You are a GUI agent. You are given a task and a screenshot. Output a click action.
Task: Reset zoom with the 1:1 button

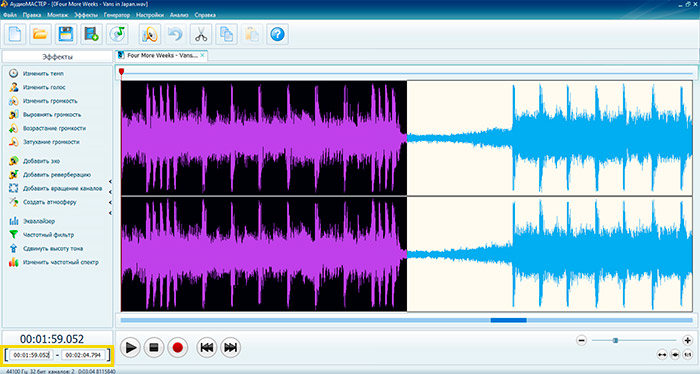pyautogui.click(x=688, y=355)
